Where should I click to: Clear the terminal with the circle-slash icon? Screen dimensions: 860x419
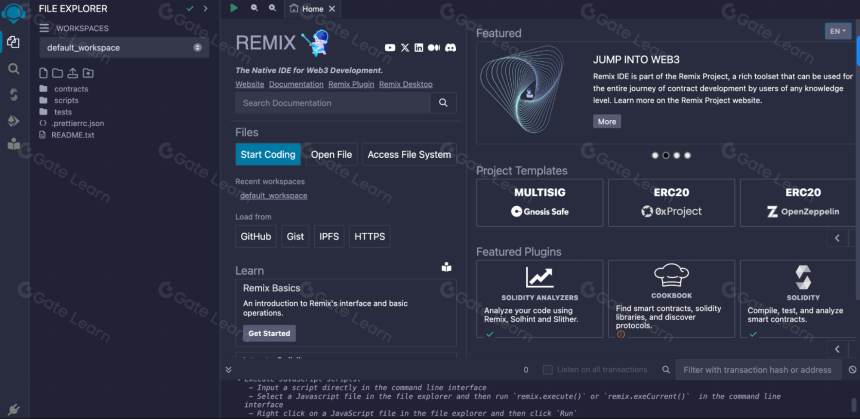click(x=852, y=370)
